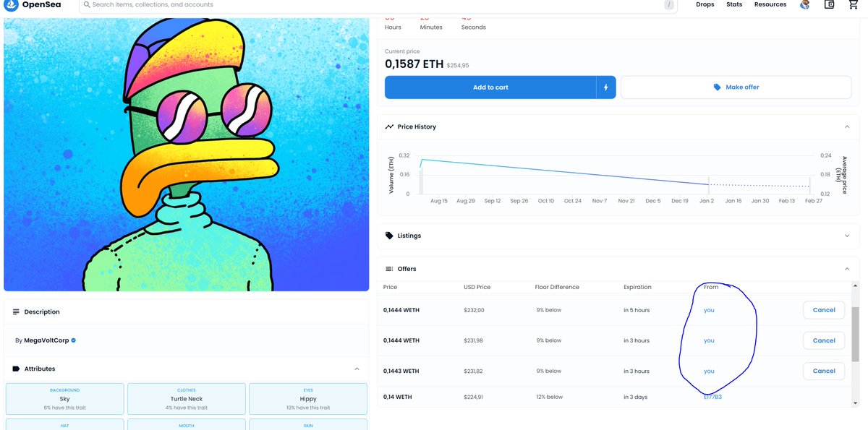Click the Price column header
The width and height of the screenshot is (868, 430).
pyautogui.click(x=390, y=287)
